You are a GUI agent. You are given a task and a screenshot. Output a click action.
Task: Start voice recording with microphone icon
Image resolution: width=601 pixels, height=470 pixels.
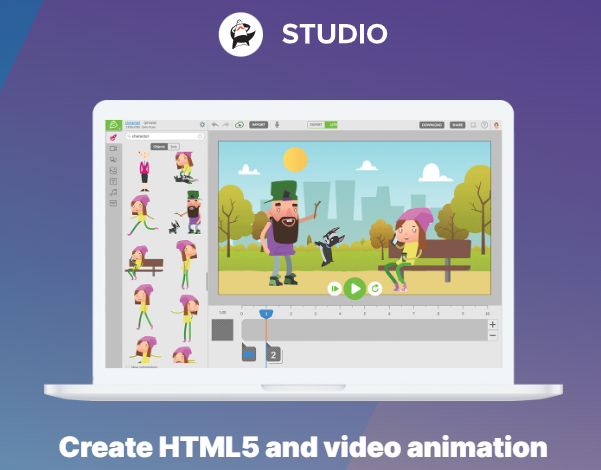[x=277, y=125]
